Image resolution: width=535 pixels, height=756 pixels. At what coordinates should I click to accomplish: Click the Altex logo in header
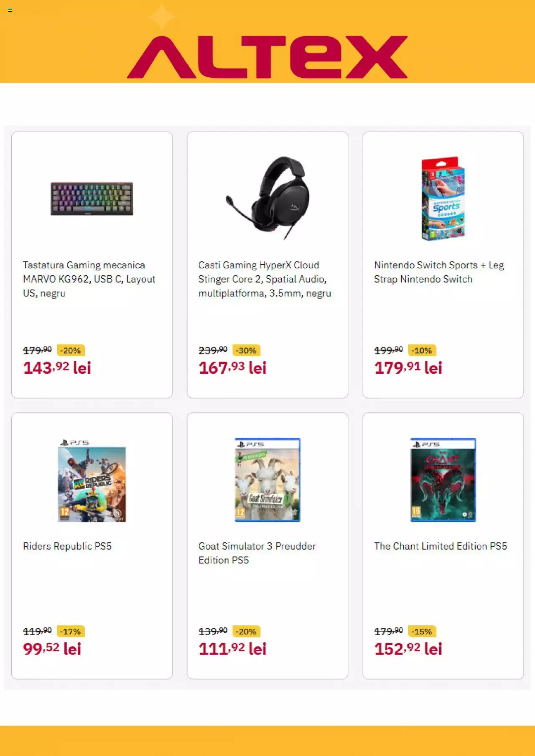point(267,57)
